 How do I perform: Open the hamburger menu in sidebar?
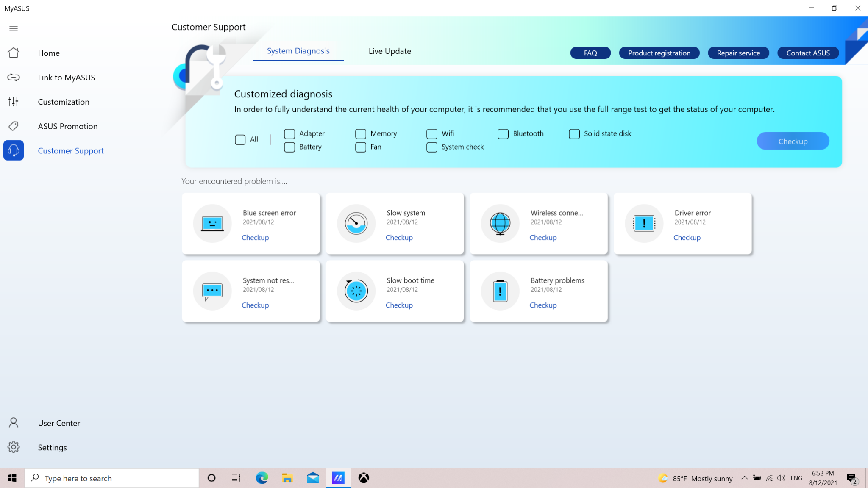tap(14, 28)
